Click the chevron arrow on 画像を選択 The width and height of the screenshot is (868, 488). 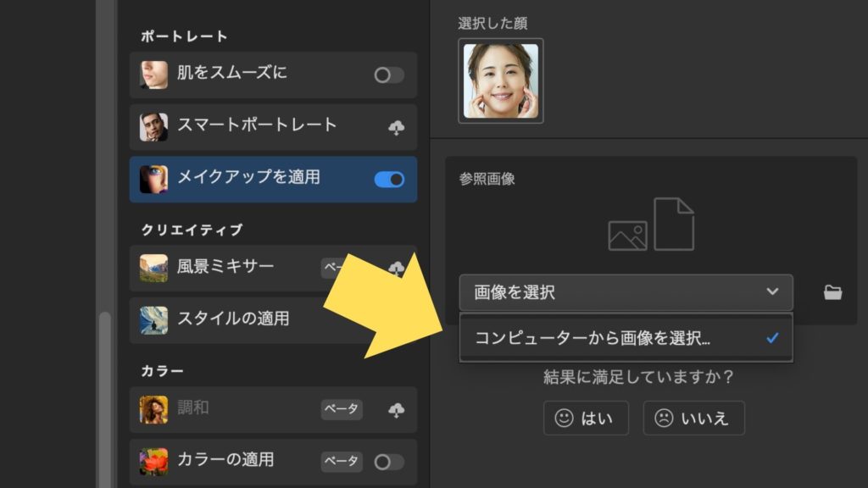pos(771,291)
